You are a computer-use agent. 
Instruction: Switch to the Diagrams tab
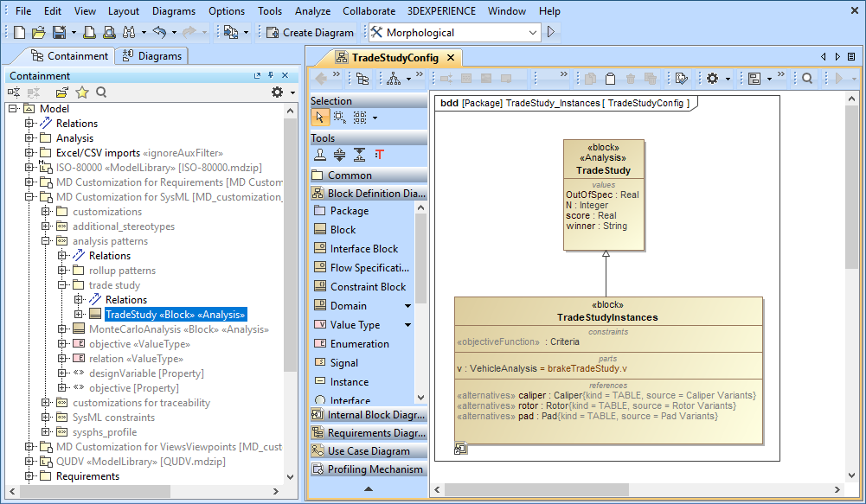coord(152,56)
